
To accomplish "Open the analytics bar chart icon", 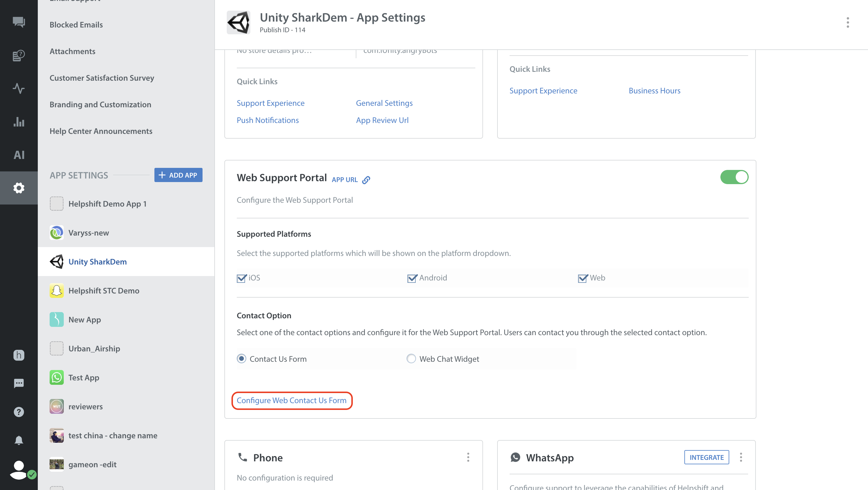I will click(x=19, y=122).
